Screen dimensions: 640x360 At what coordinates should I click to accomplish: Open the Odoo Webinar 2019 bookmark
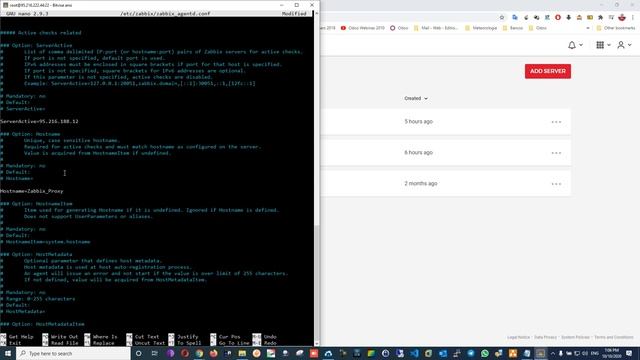point(362,28)
